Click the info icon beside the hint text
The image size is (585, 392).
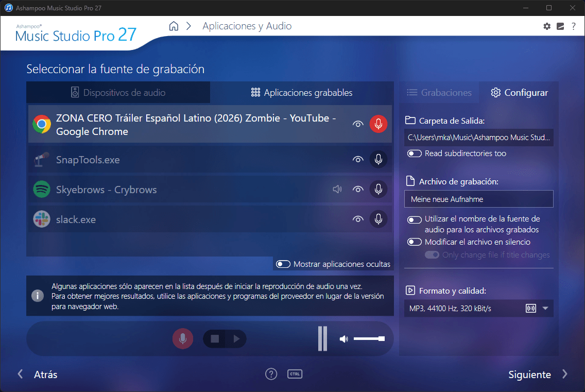[x=37, y=296]
